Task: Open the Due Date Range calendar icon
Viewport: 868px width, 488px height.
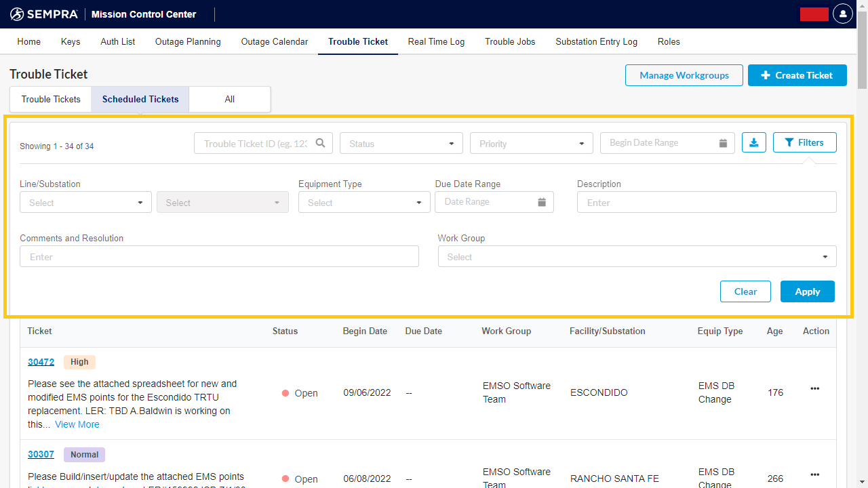Action: [542, 202]
